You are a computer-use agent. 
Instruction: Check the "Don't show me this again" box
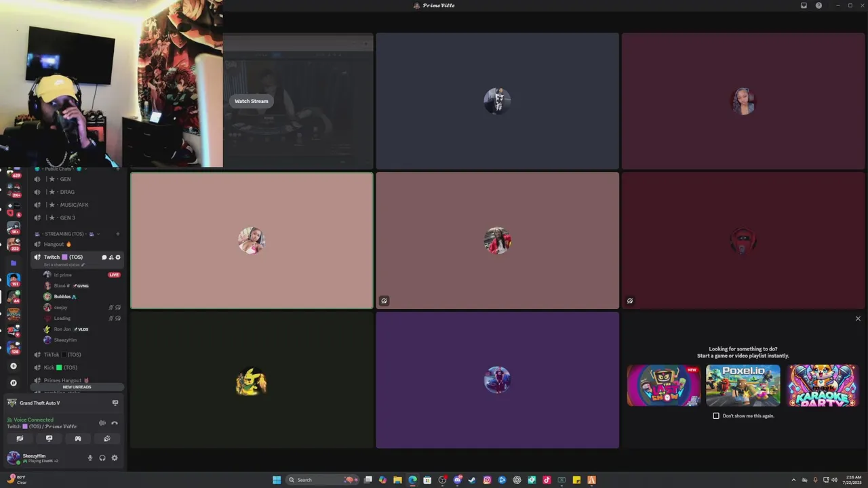point(716,415)
